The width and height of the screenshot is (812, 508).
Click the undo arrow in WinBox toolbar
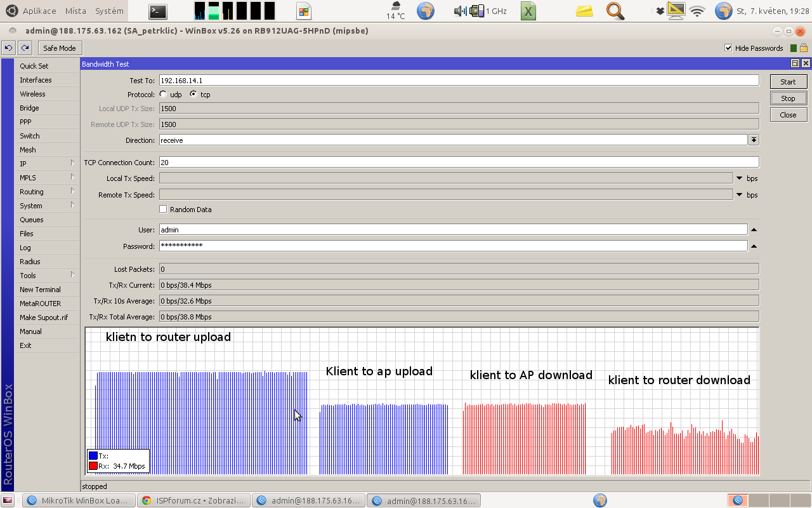[x=9, y=48]
